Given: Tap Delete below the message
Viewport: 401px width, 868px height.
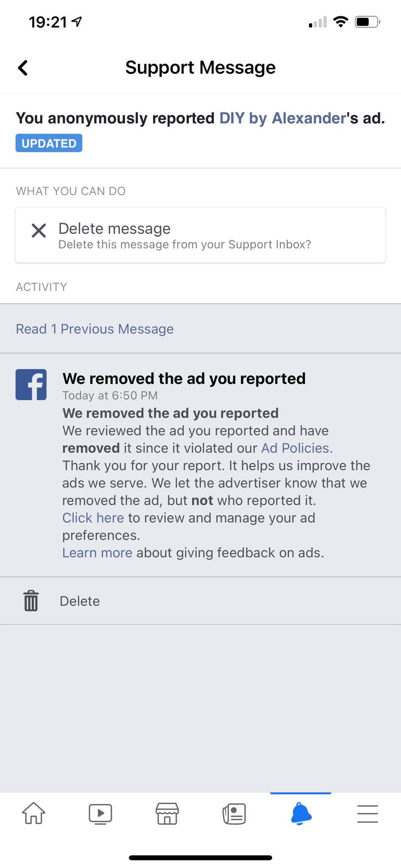Looking at the screenshot, I should point(79,601).
